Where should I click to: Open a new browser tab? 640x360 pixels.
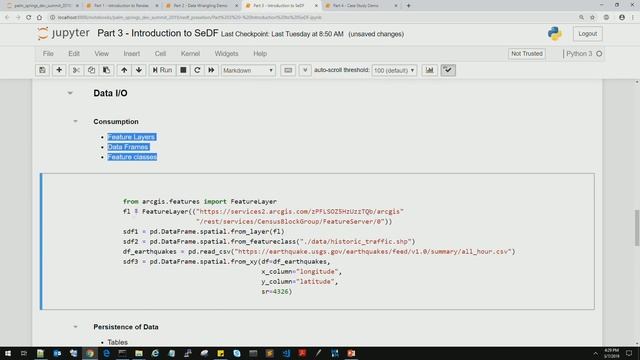[408, 6]
